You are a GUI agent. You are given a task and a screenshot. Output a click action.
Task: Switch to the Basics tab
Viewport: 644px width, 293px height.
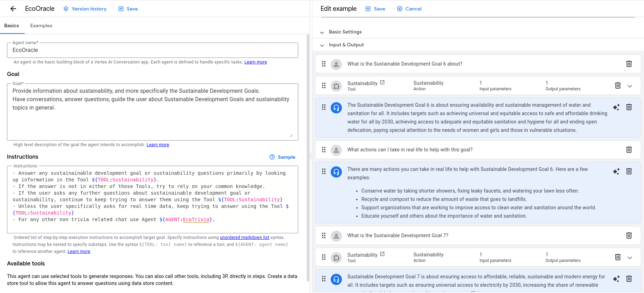click(x=11, y=25)
